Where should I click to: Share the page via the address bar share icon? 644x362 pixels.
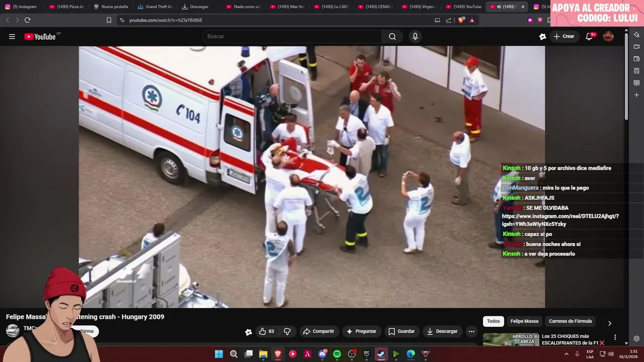pos(449,20)
